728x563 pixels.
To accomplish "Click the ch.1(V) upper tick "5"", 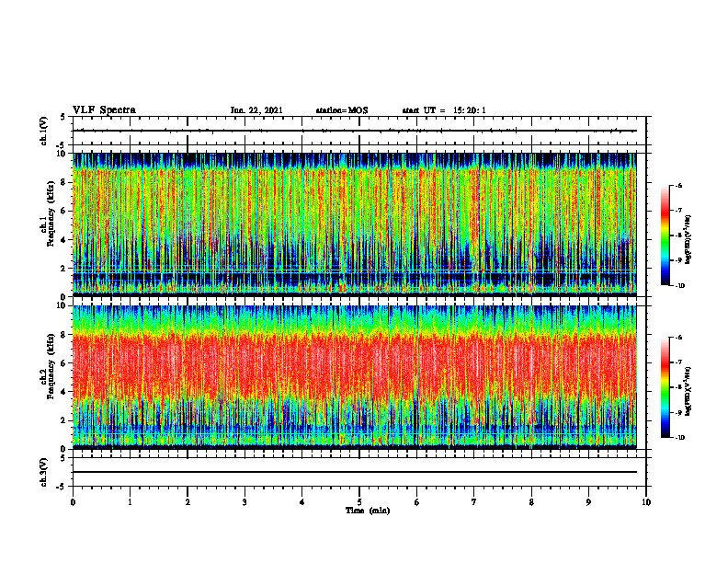I will [63, 117].
